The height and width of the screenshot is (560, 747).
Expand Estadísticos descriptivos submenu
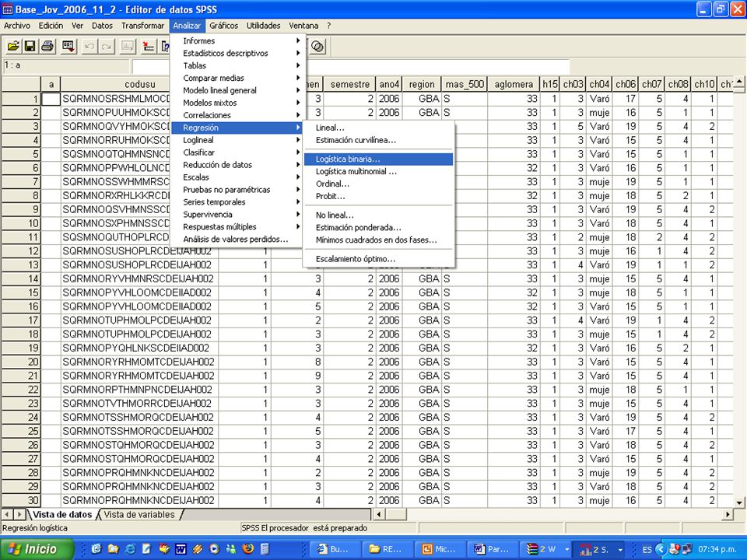click(237, 54)
